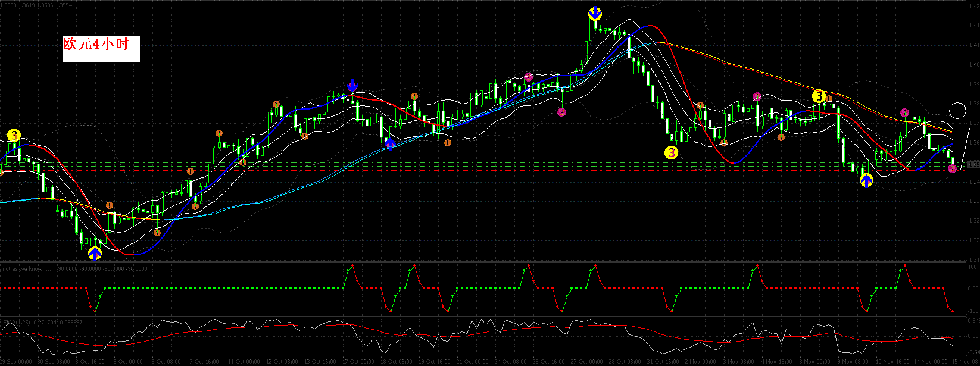The image size is (980, 366).
Task: Select the yellow down-arrow marker at the chart's highest peak
Action: 595,13
